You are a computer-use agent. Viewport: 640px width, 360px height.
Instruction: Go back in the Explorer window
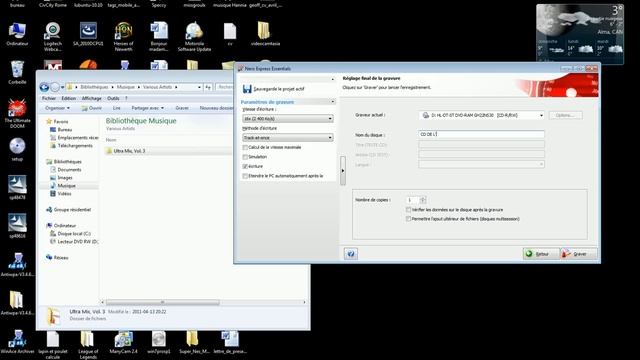[x=44, y=87]
